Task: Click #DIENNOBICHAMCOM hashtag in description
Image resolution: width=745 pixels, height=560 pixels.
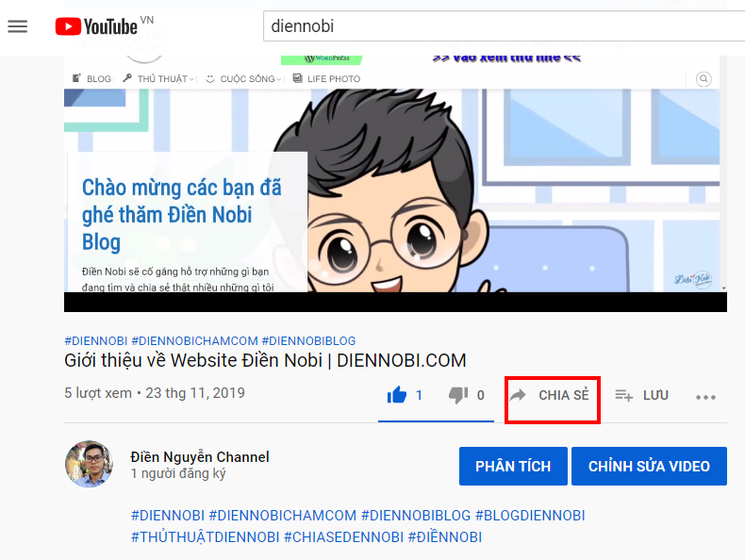Action: coord(283,516)
